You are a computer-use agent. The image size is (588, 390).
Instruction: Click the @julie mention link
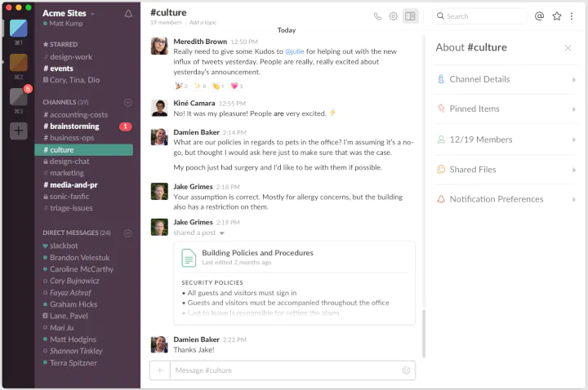pyautogui.click(x=294, y=51)
